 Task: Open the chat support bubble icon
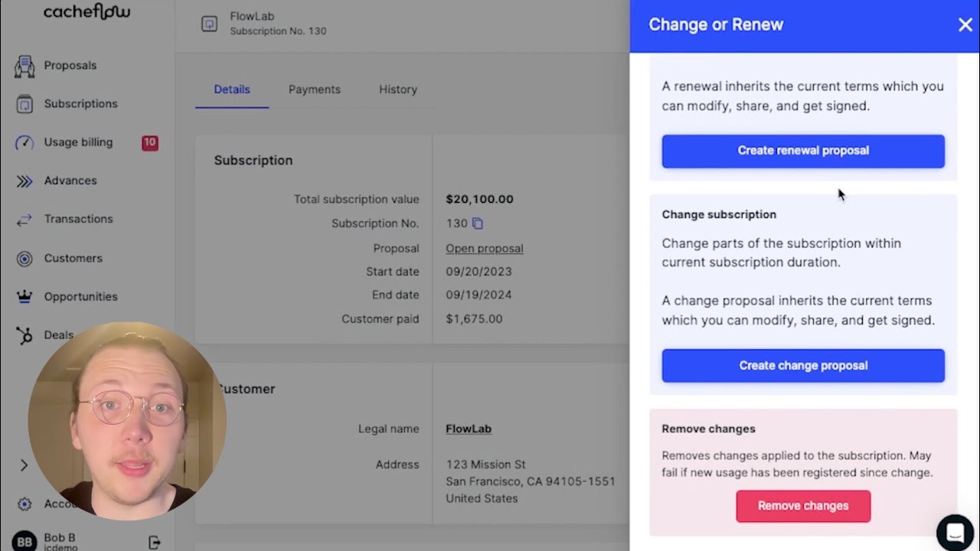point(955,532)
